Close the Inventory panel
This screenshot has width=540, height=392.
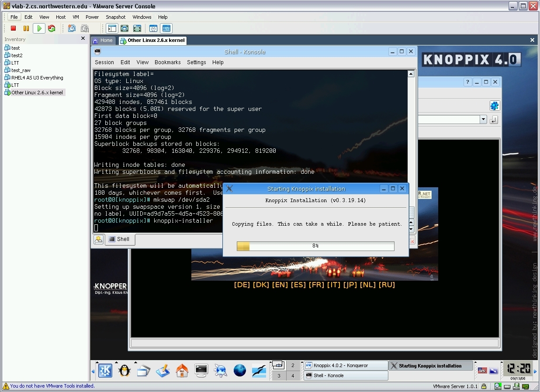coord(83,38)
